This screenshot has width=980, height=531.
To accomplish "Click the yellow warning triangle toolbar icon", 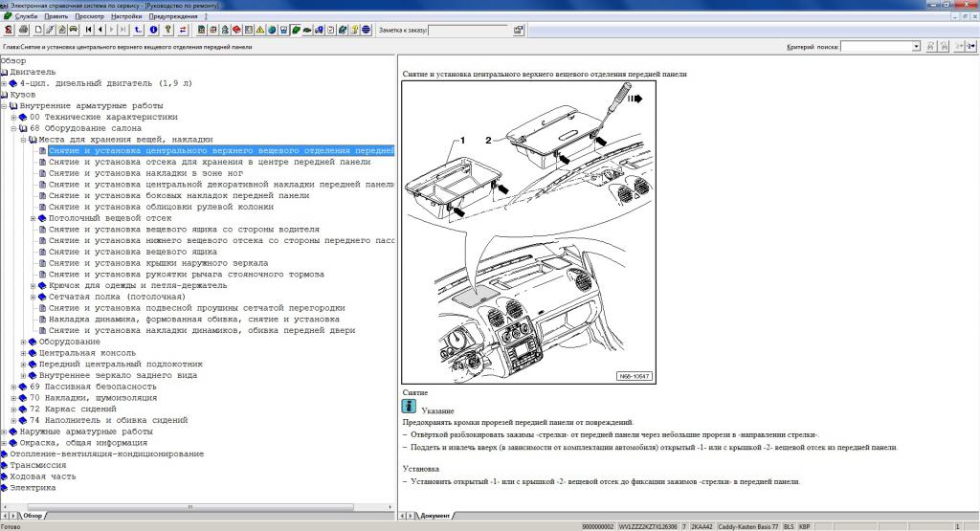I will click(260, 30).
